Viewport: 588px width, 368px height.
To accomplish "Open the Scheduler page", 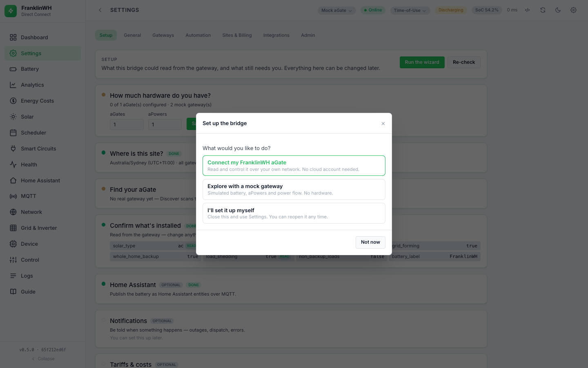I will pos(42,133).
